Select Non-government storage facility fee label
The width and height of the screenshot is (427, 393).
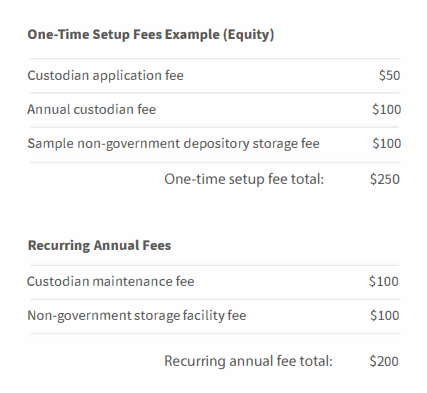tap(137, 316)
